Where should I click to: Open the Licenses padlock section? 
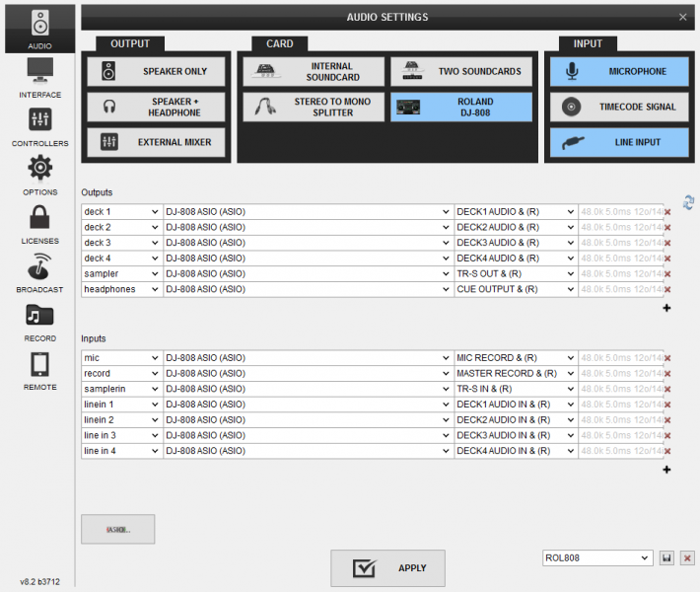(39, 225)
